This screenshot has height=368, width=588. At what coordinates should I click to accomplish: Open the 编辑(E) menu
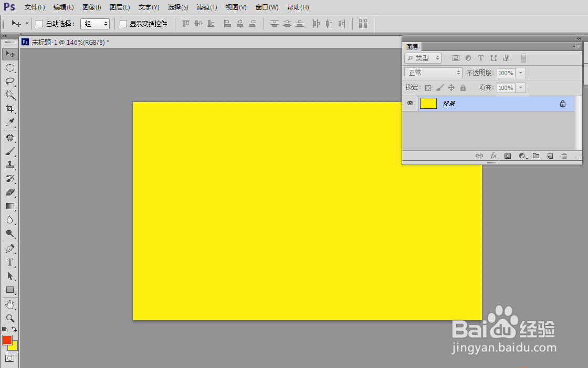pos(64,7)
